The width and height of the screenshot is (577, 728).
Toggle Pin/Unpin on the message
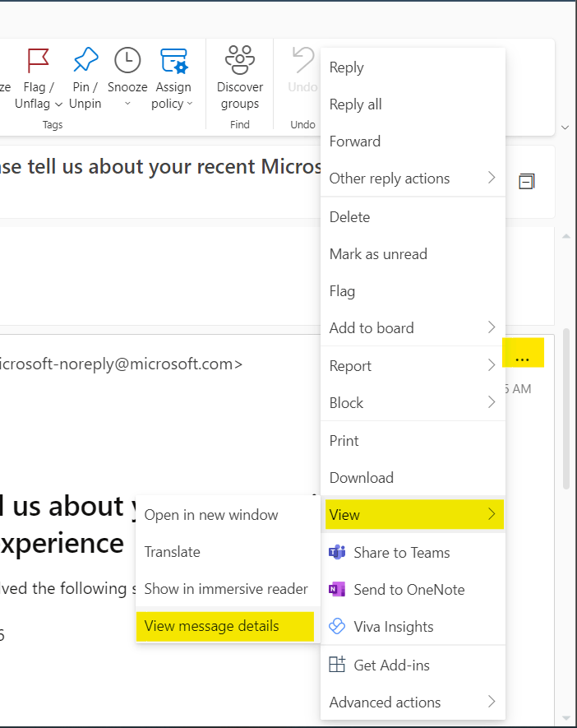click(85, 59)
